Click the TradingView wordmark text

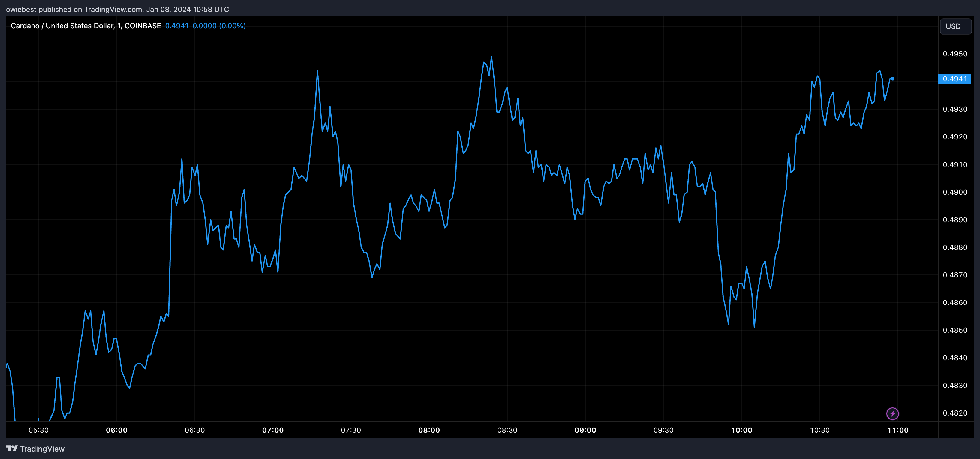(42, 449)
